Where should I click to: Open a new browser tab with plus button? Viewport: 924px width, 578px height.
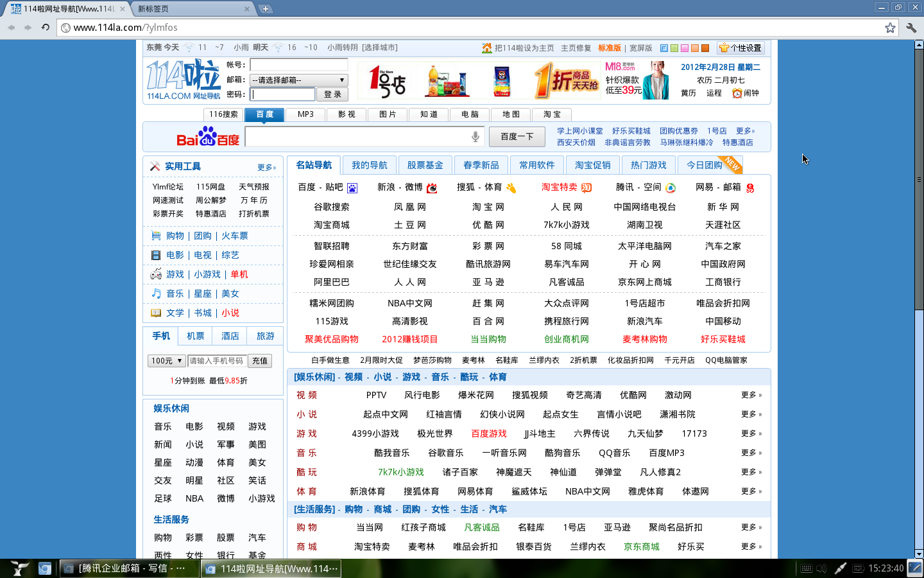(x=265, y=9)
